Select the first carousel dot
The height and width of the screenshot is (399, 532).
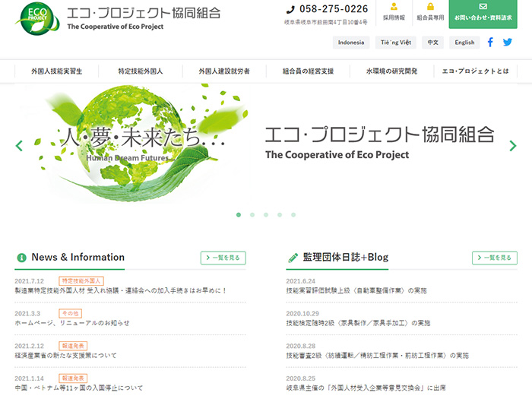[x=239, y=215]
